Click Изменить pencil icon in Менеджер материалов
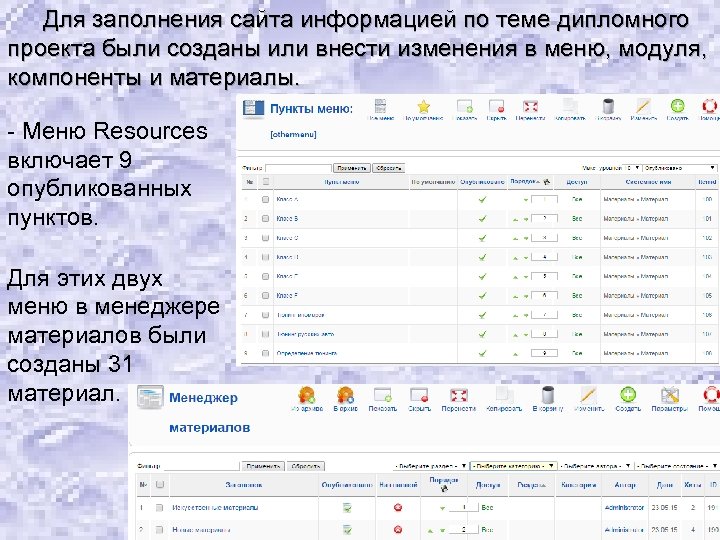This screenshot has width=720, height=540. coord(588,395)
